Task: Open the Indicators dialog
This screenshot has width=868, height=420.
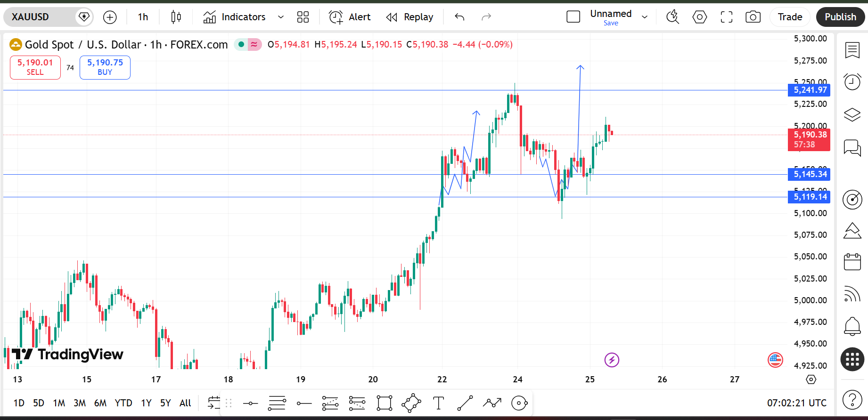Action: tap(234, 17)
